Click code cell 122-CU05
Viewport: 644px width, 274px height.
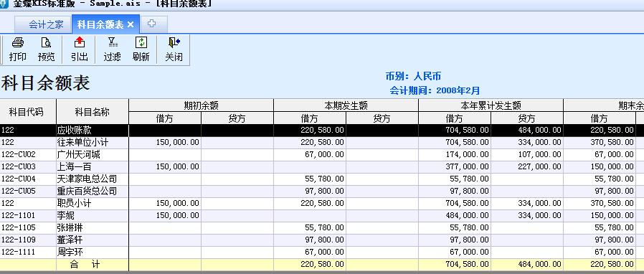point(28,191)
